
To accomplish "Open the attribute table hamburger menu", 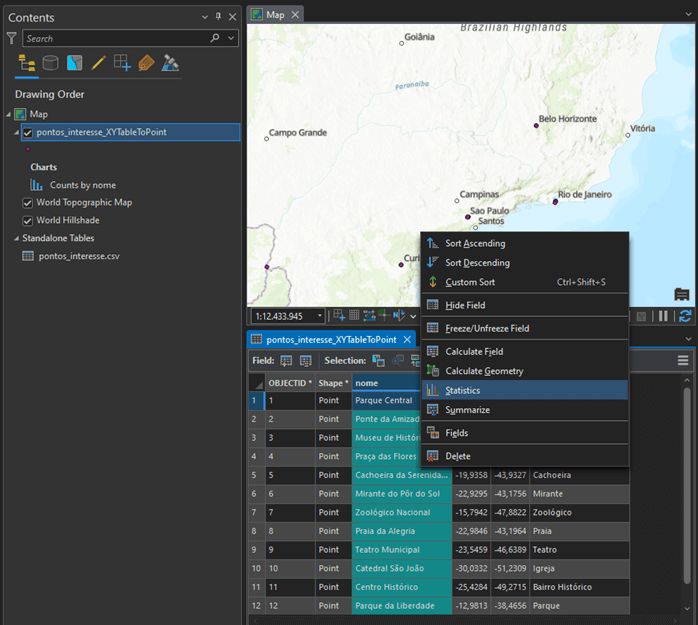I will (x=684, y=360).
